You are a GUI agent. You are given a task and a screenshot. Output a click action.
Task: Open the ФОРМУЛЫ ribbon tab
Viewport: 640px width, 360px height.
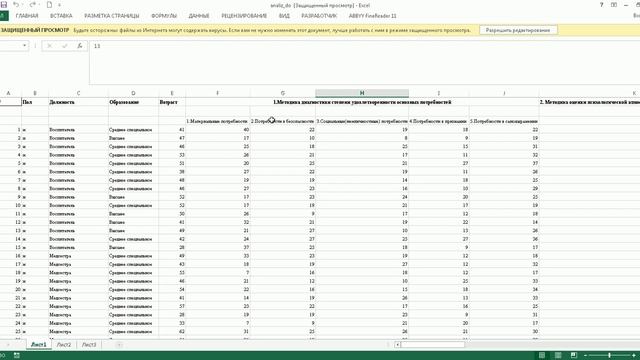[164, 16]
